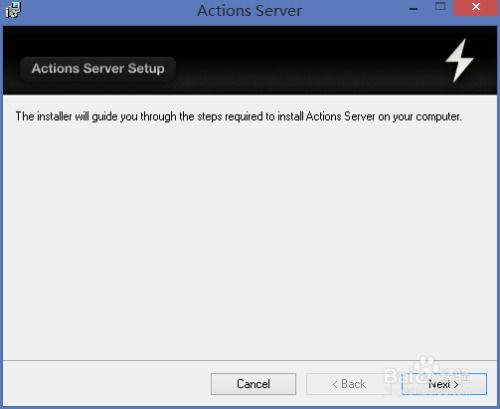This screenshot has width=500, height=409.
Task: Click the lightning bolt logo
Action: point(460,60)
